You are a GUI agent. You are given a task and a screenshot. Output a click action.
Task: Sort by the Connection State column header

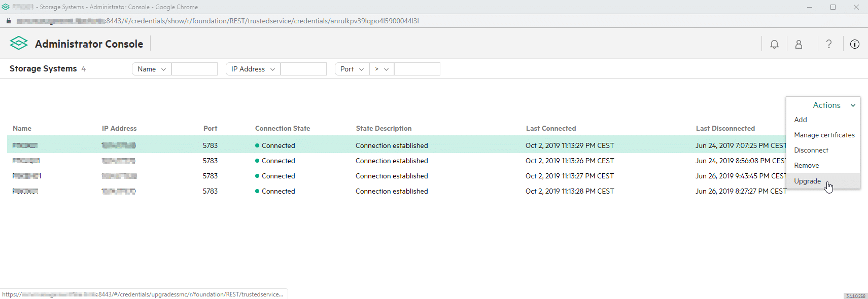283,128
